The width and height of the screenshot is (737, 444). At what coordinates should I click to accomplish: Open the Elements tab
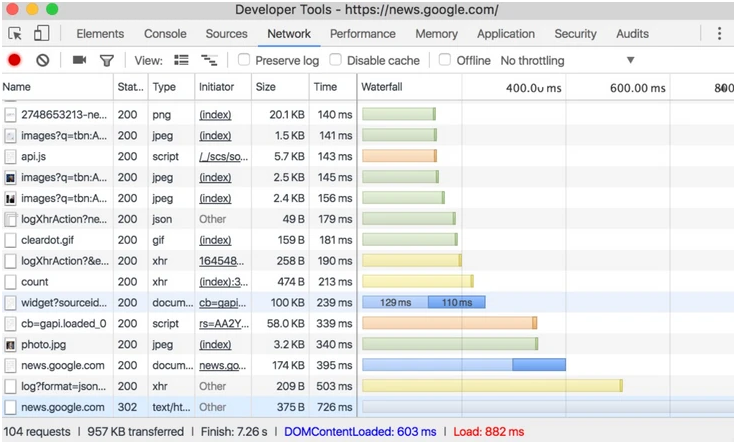(100, 34)
